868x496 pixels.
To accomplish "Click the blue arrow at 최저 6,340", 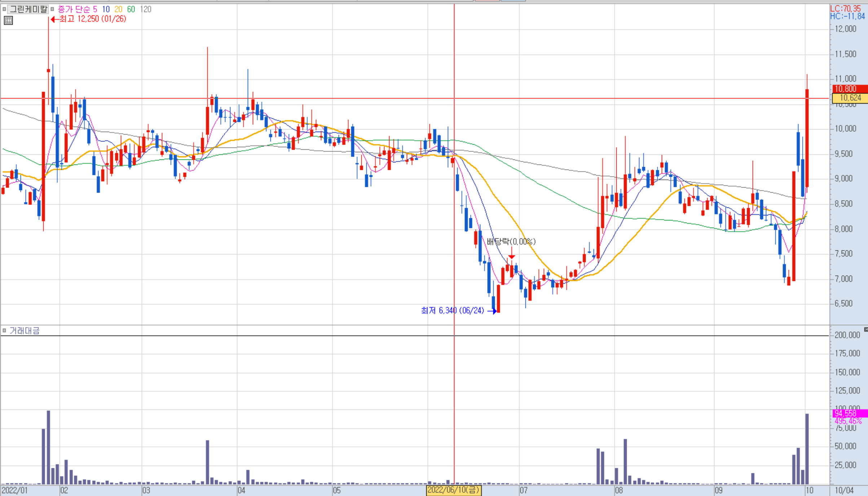I will (493, 311).
